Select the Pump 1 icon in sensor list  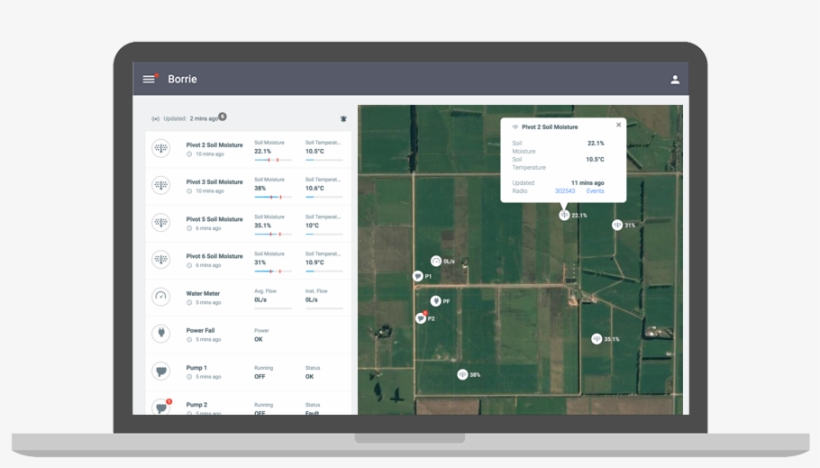[161, 371]
